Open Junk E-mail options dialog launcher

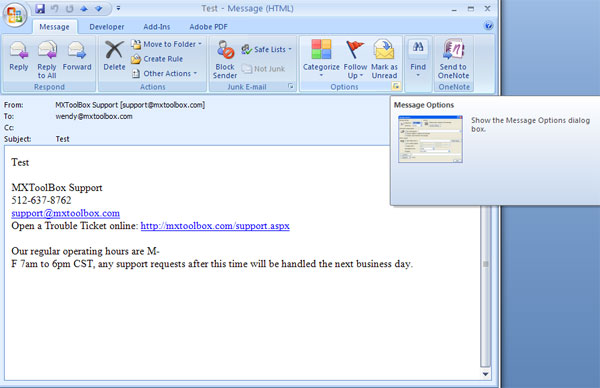point(291,86)
